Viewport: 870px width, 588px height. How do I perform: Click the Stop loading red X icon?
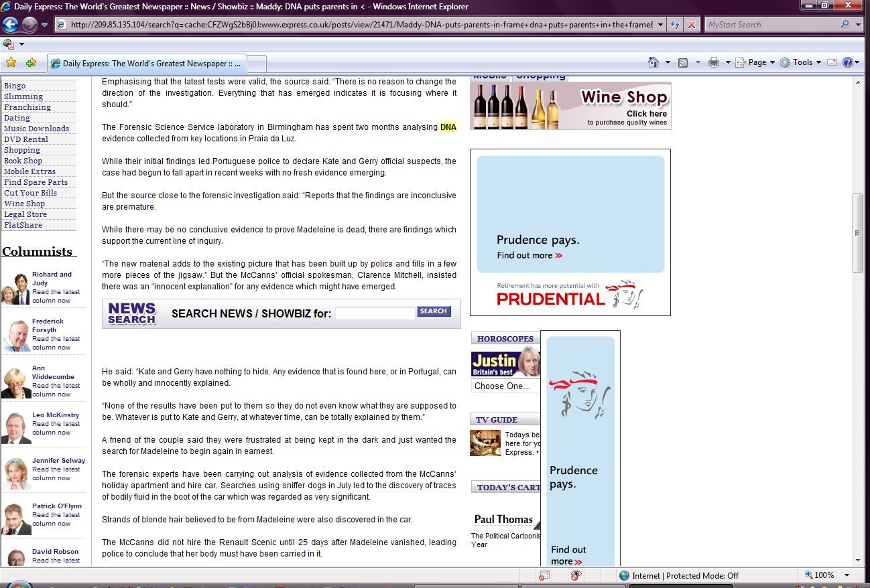(x=690, y=25)
